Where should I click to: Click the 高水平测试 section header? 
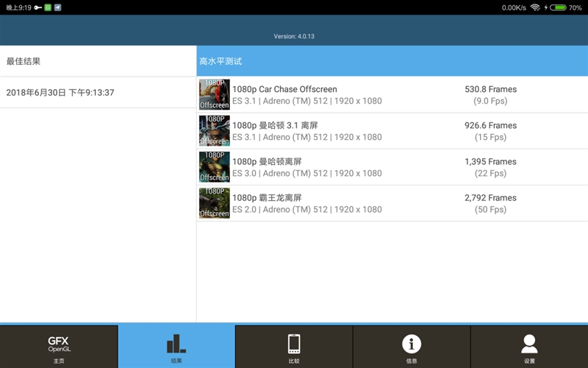(220, 61)
